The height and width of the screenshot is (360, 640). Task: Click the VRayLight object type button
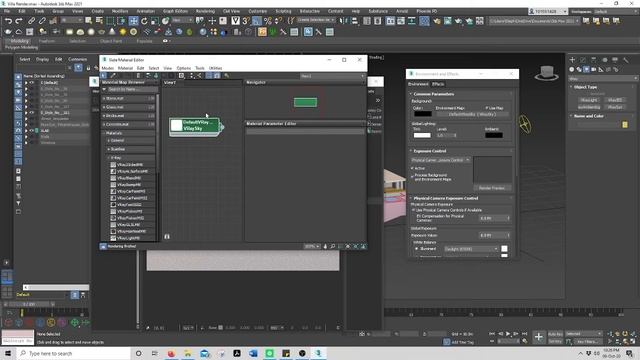589,100
